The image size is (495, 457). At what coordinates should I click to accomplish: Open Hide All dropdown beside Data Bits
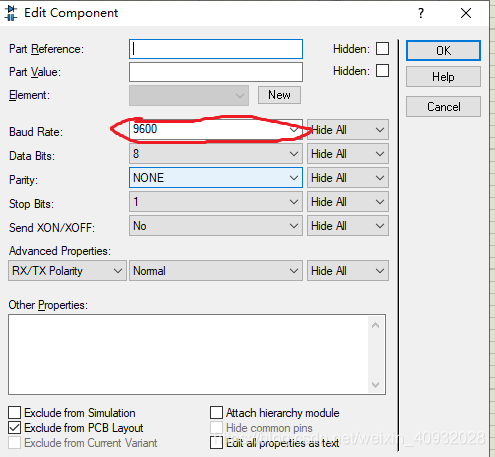coord(348,154)
